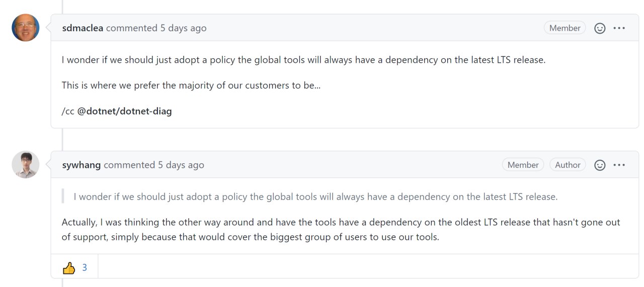Click the Member badge on sdmaclea's comment
644x287 pixels.
[x=565, y=28]
